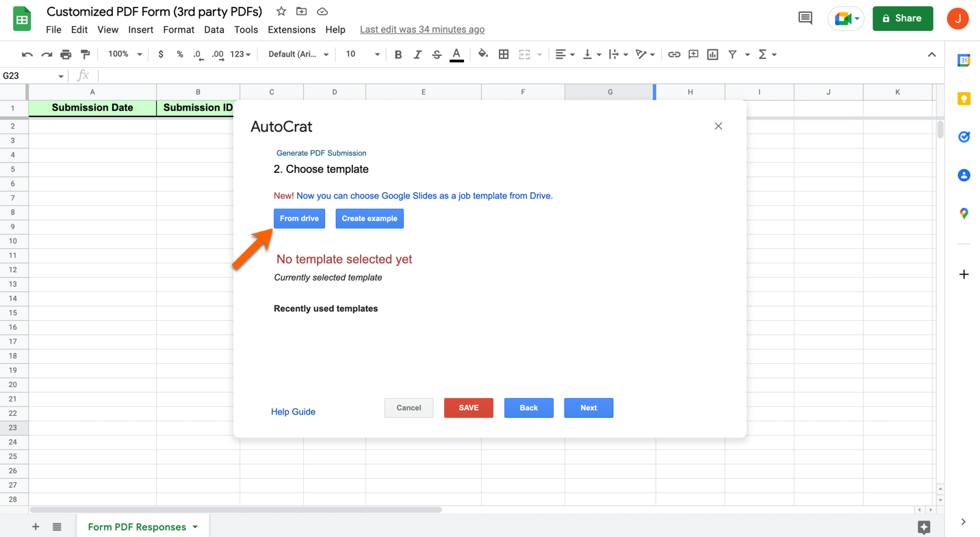Insert link using chain icon
This screenshot has width=980, height=537.
click(674, 55)
